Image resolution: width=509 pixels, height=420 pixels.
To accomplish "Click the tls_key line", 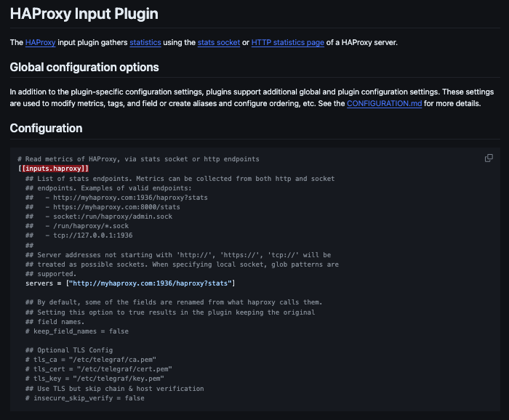I will coord(95,379).
